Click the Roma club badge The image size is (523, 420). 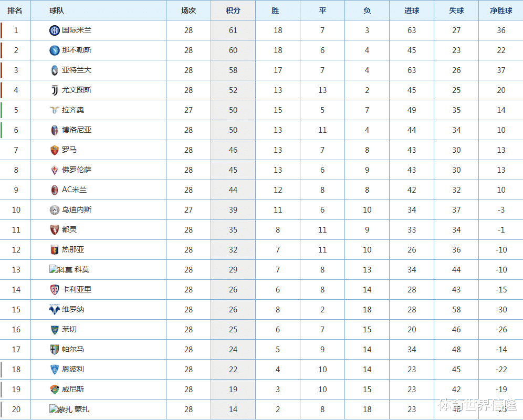pyautogui.click(x=54, y=150)
